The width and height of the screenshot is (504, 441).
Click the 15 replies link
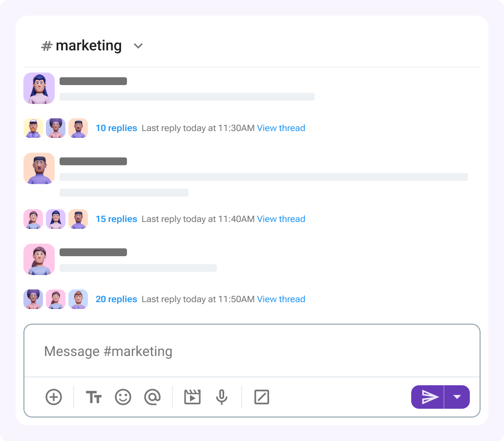[x=116, y=219]
